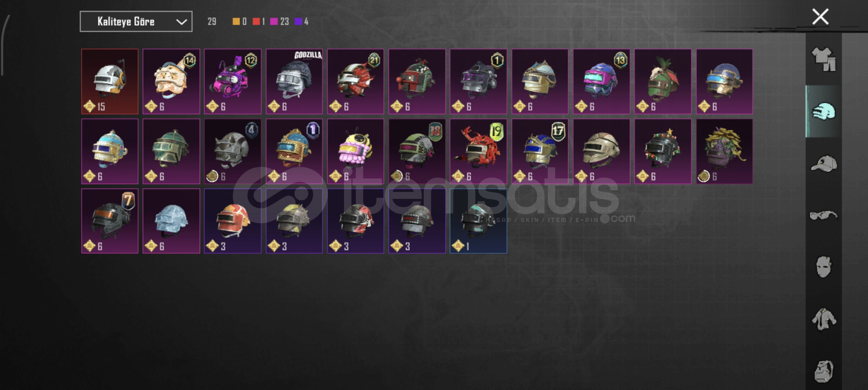
Task: Open the glasses category icon
Action: point(824,215)
